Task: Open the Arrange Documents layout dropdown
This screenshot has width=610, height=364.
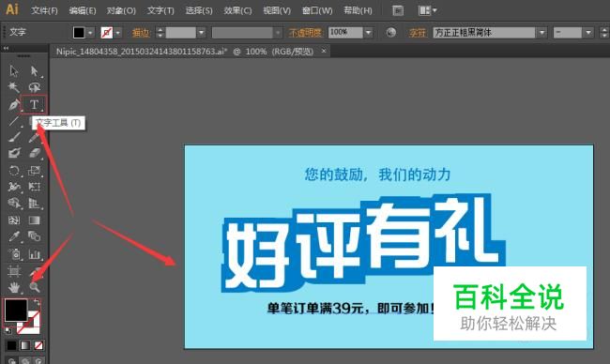Action: click(428, 10)
